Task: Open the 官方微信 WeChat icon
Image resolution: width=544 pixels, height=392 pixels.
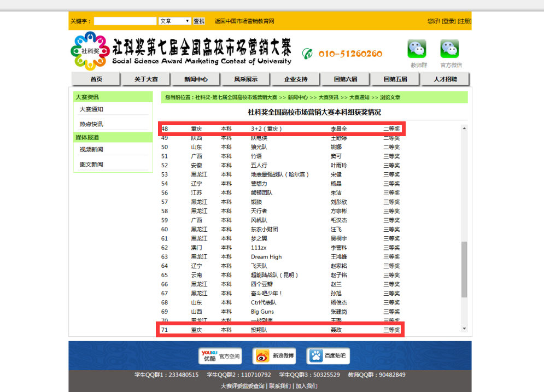Action: 450,49
